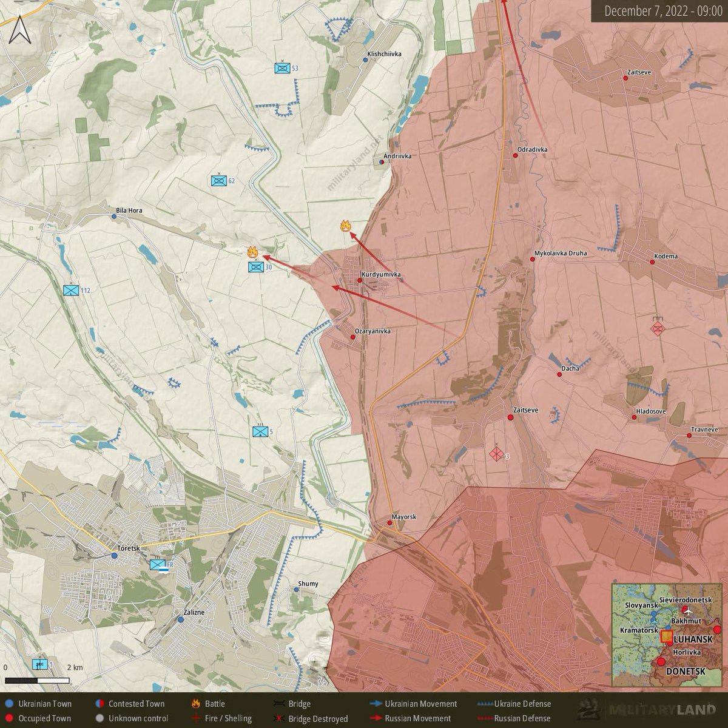Click the Ukraine Defense legend text
Screen dimensions: 728x728
point(523,704)
